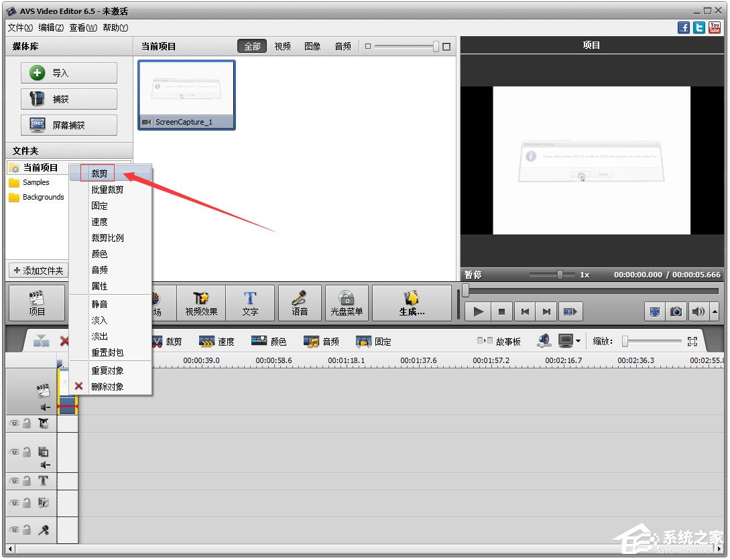
Task: Adjust the playback speed slider
Action: coord(560,275)
